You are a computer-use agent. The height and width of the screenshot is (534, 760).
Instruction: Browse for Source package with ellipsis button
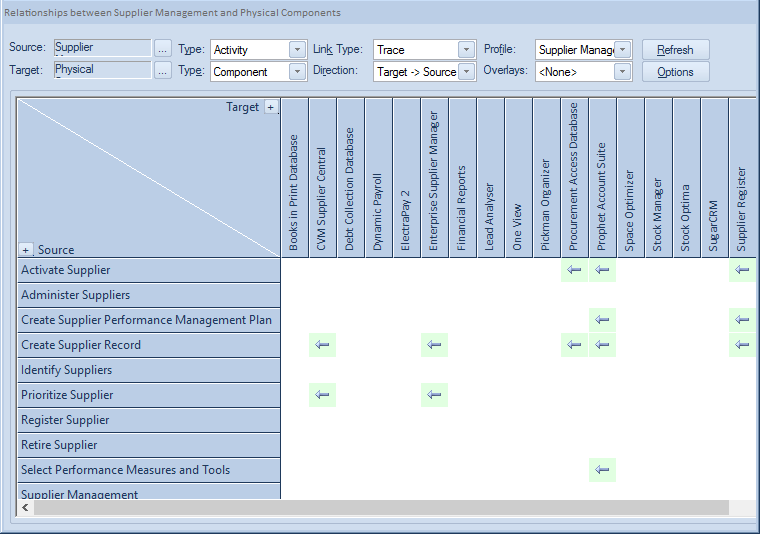pyautogui.click(x=162, y=49)
